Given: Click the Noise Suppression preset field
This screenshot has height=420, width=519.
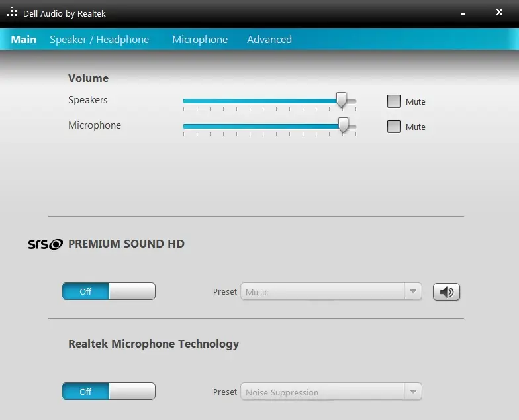Looking at the screenshot, I should [x=331, y=392].
